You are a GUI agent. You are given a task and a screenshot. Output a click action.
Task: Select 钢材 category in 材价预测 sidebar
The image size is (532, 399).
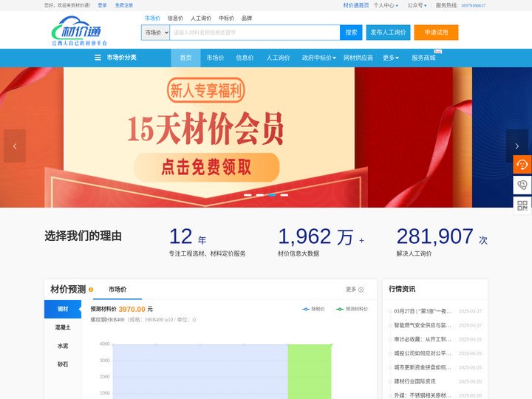pyautogui.click(x=63, y=309)
